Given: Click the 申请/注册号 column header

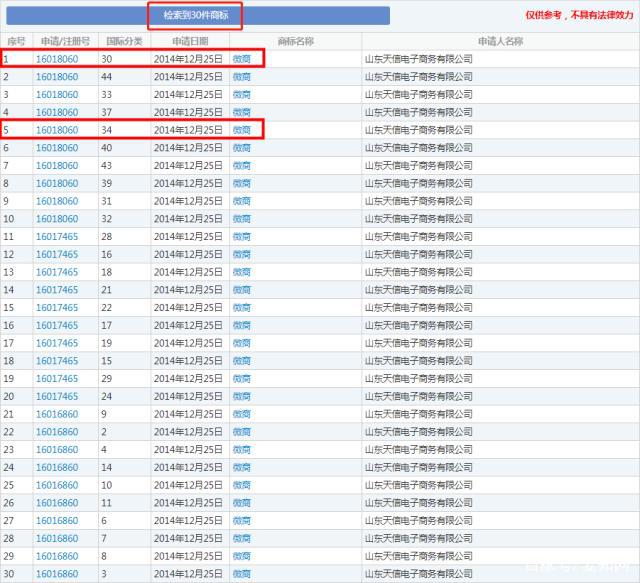Looking at the screenshot, I should point(65,41).
